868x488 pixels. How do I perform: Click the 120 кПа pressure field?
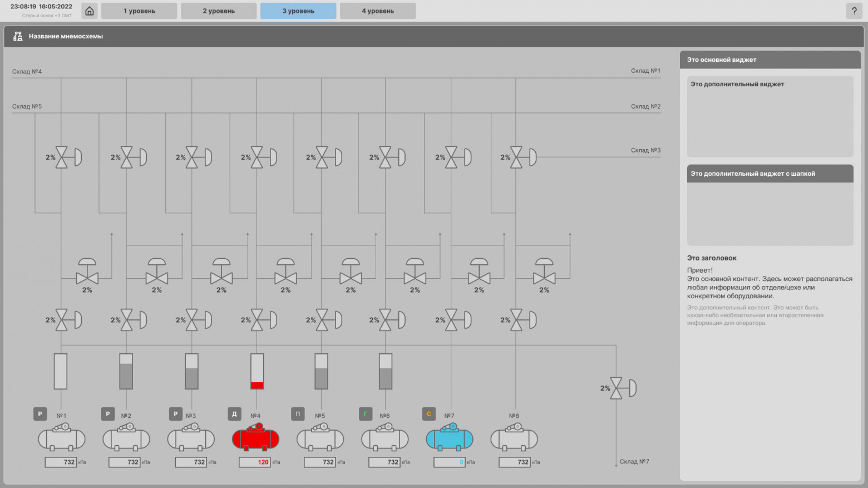click(x=254, y=462)
